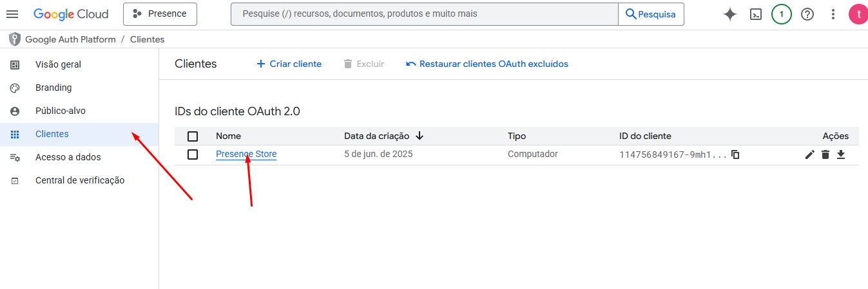Sort by Nome column header

(228, 136)
